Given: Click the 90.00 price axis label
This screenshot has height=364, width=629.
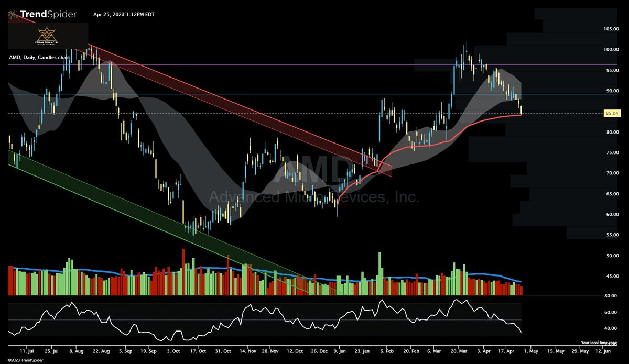Looking at the screenshot, I should [x=612, y=91].
